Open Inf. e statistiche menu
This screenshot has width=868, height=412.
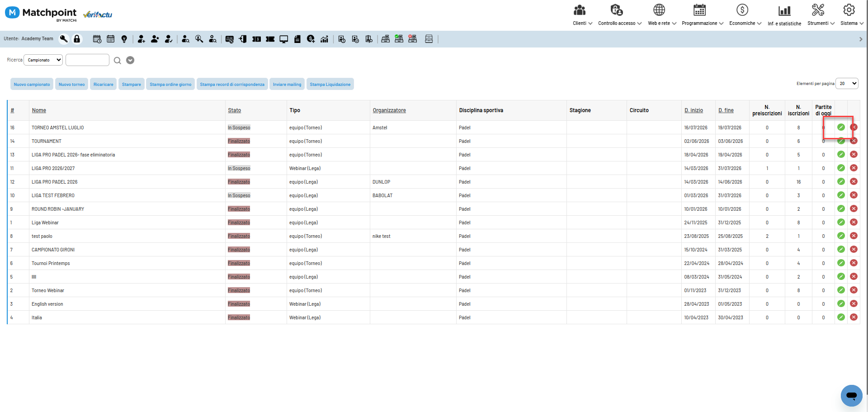784,15
